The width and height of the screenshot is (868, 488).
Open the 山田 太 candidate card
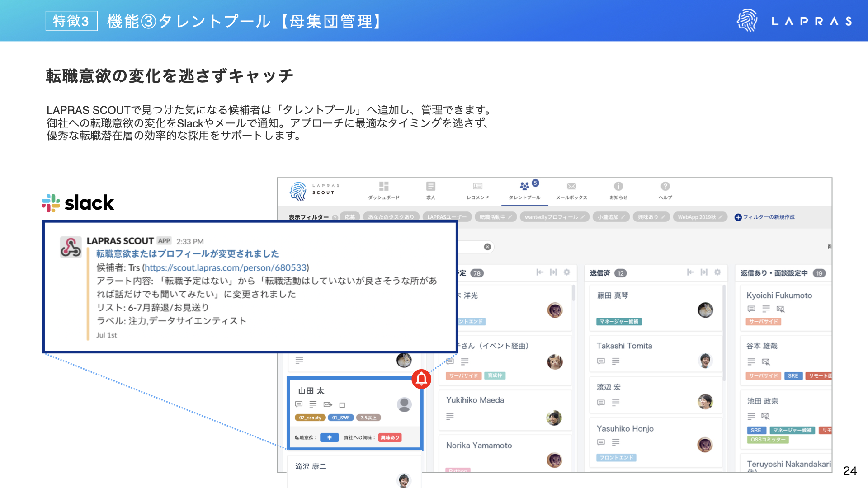pyautogui.click(x=355, y=413)
